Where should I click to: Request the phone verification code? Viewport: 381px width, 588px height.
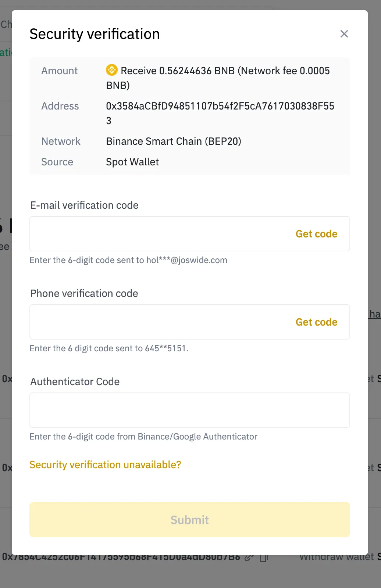click(316, 322)
